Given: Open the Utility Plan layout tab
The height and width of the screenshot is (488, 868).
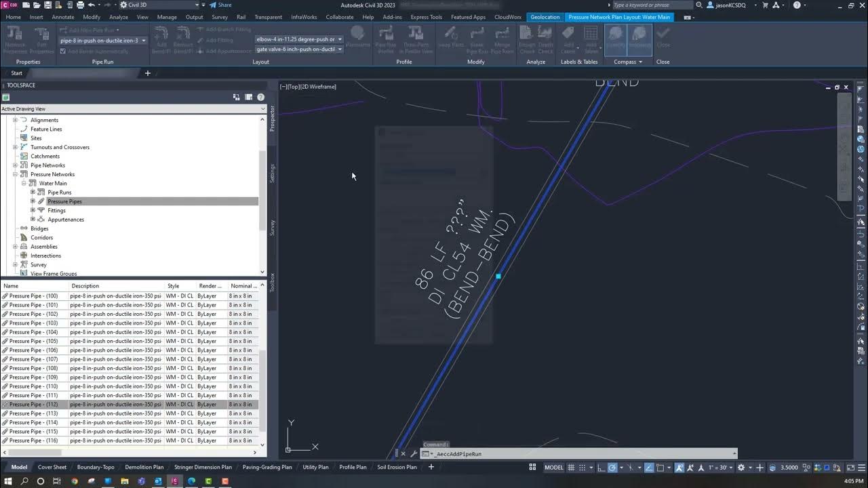Looking at the screenshot, I should 315,467.
